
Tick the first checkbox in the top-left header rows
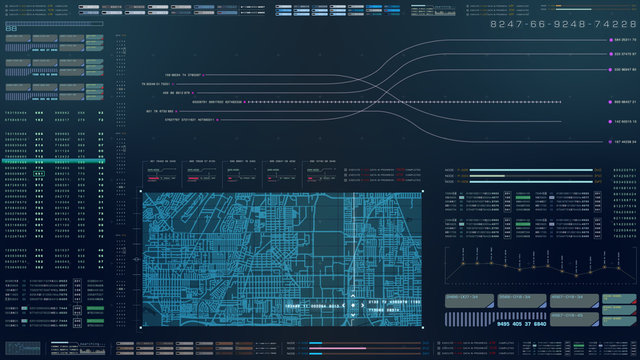click(x=7, y=7)
